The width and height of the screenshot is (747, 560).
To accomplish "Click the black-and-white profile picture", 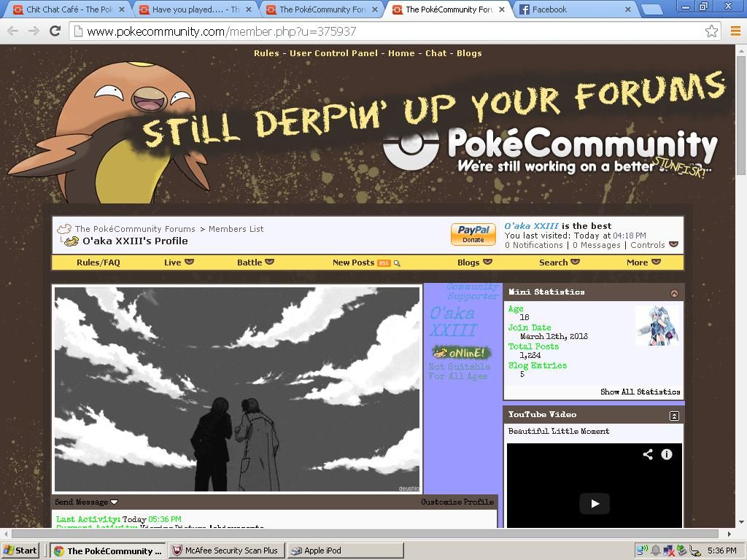I will click(237, 389).
